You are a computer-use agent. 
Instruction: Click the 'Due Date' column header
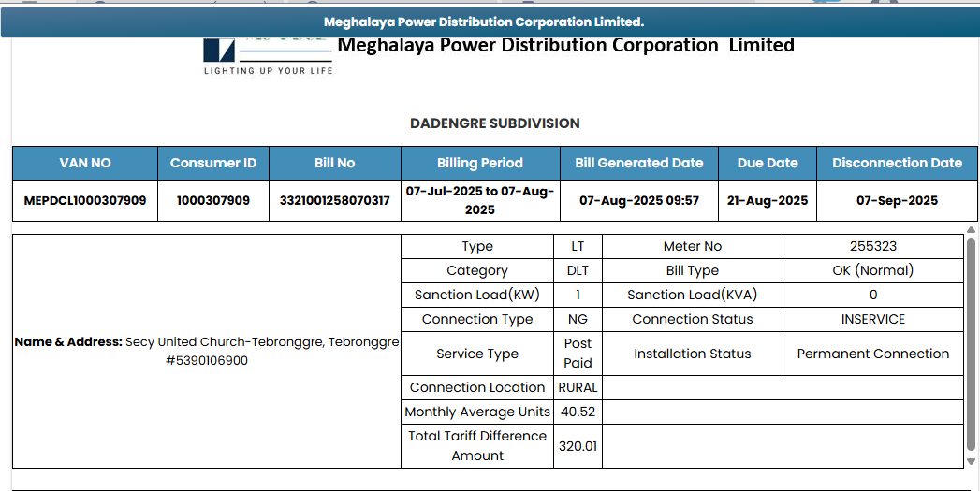[x=768, y=163]
